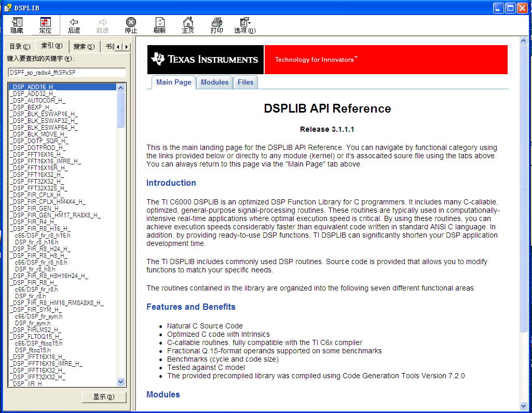Select sub-entry DSP_fltoq15.h

(x=33, y=350)
